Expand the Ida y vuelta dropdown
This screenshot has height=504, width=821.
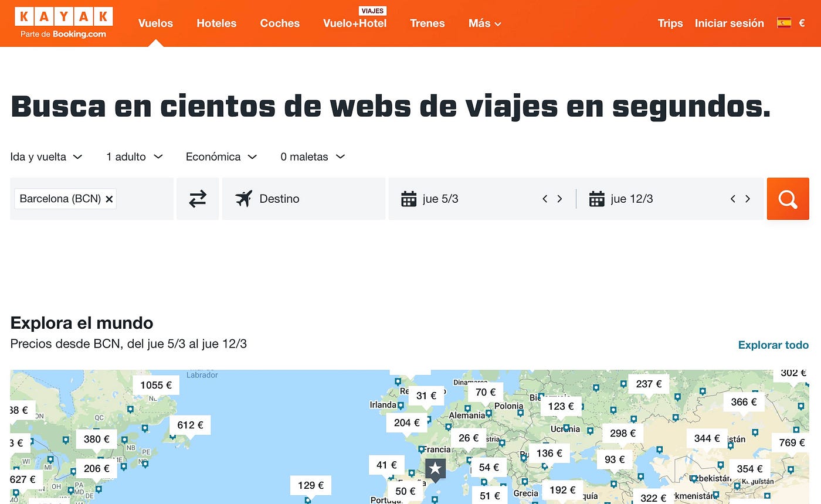click(x=46, y=156)
